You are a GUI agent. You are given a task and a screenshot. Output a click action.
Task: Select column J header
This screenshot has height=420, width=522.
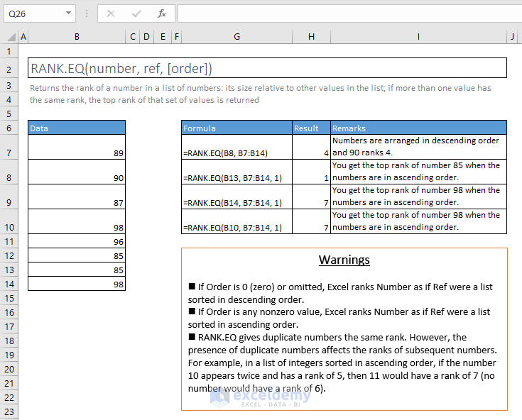coord(513,37)
